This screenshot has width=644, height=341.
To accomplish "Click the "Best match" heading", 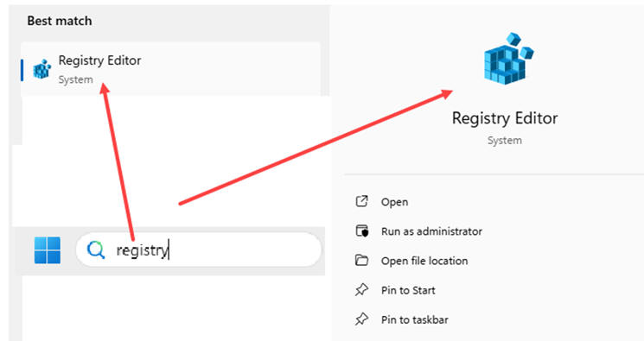I will pyautogui.click(x=60, y=21).
